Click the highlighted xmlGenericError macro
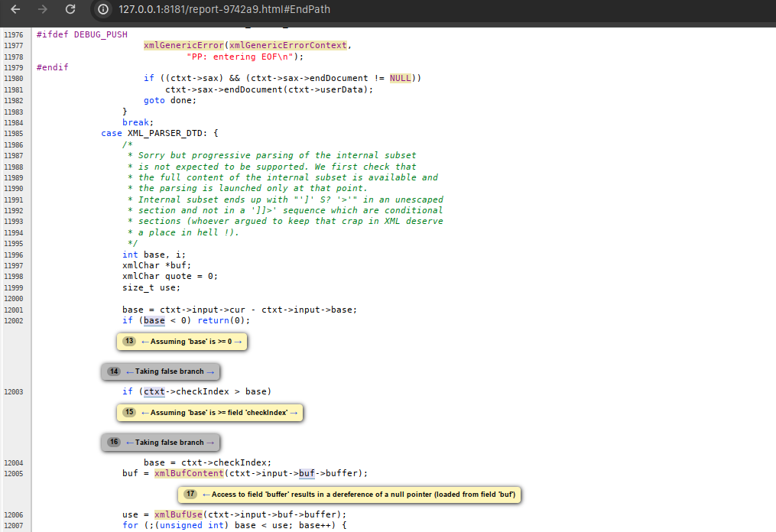Image resolution: width=776 pixels, height=532 pixels. (x=183, y=45)
